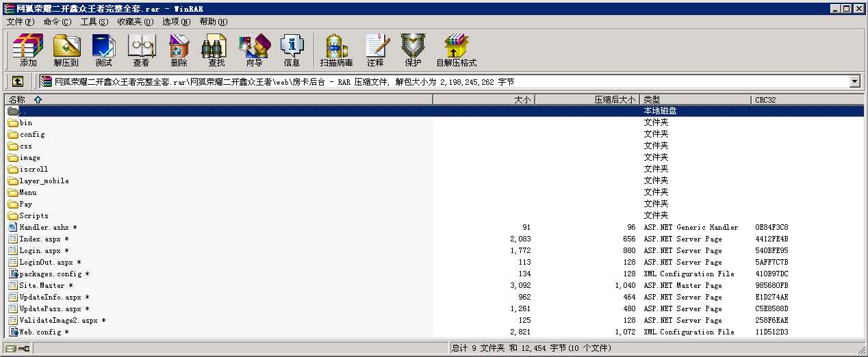Select the LoginOut.aspx file

point(435,262)
